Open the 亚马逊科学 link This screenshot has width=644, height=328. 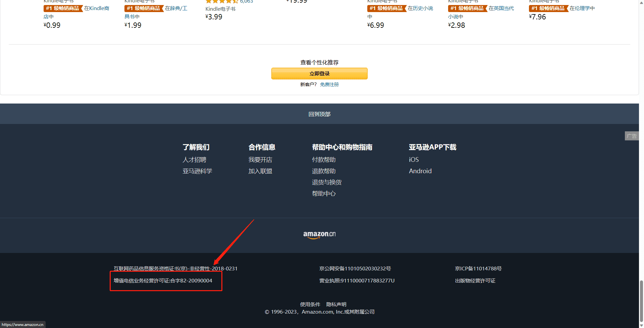197,171
